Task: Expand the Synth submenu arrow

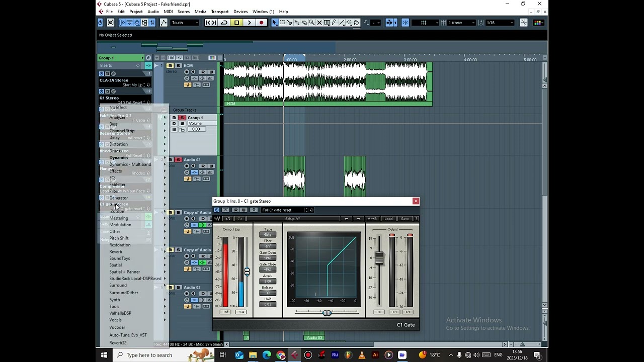Action: (165, 300)
